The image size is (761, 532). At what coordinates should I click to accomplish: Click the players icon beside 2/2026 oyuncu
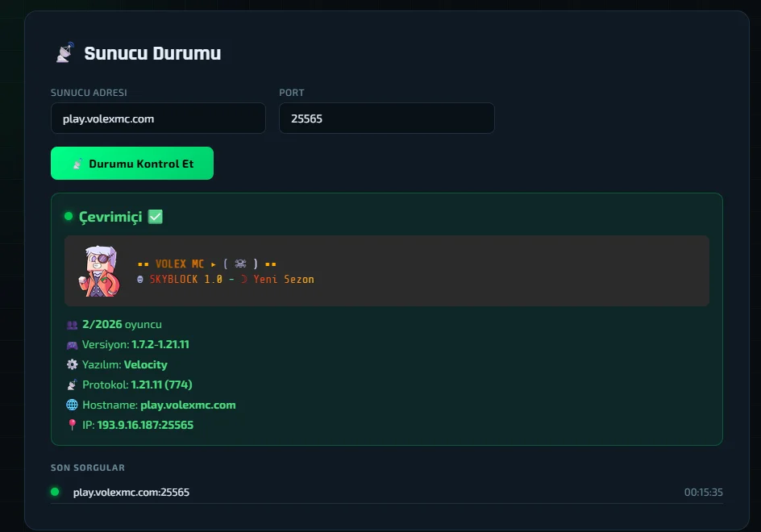[x=72, y=325]
